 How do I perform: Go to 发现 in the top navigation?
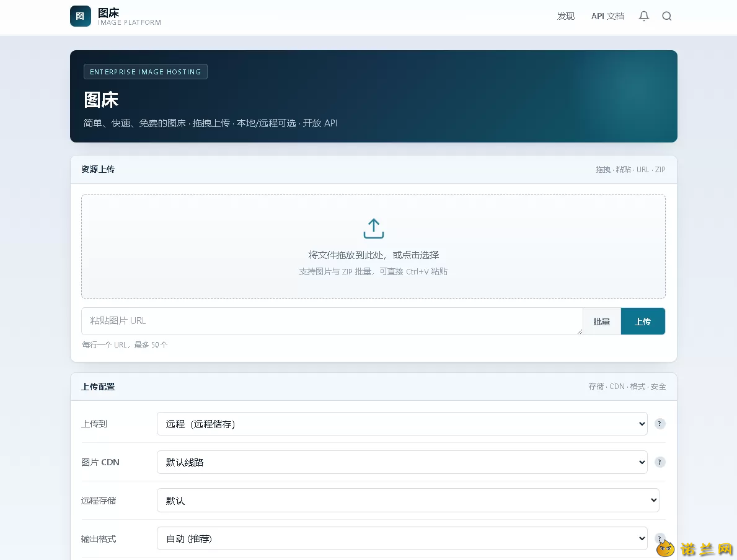(x=566, y=17)
